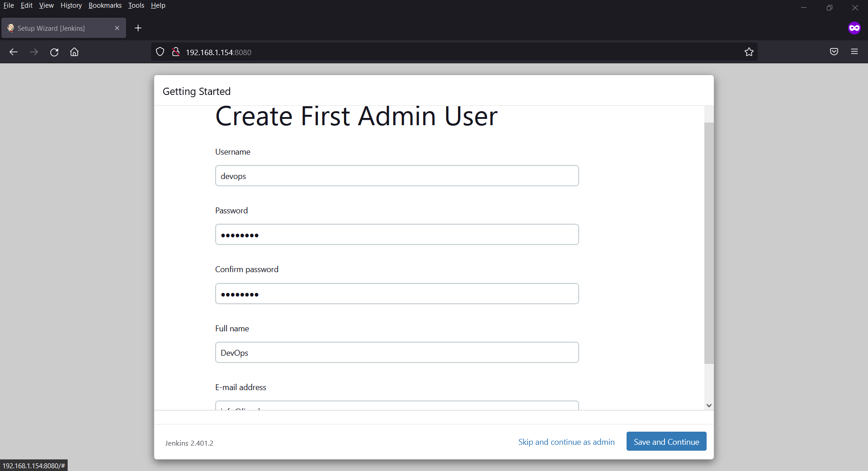The width and height of the screenshot is (868, 471).
Task: Focus the Full name field containing DevOps
Action: click(397, 353)
